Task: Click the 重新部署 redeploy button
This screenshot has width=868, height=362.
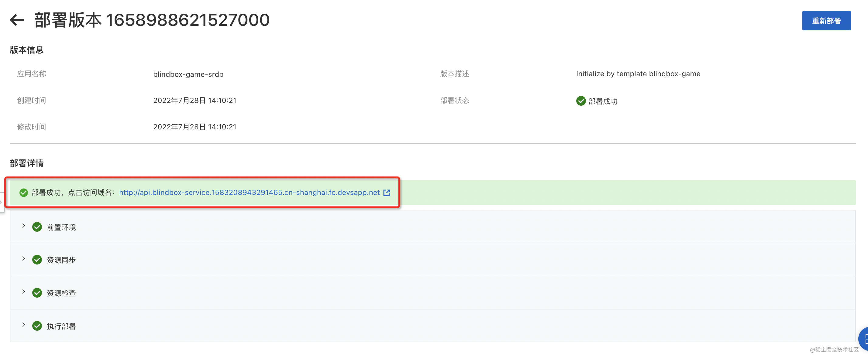Action: (826, 21)
